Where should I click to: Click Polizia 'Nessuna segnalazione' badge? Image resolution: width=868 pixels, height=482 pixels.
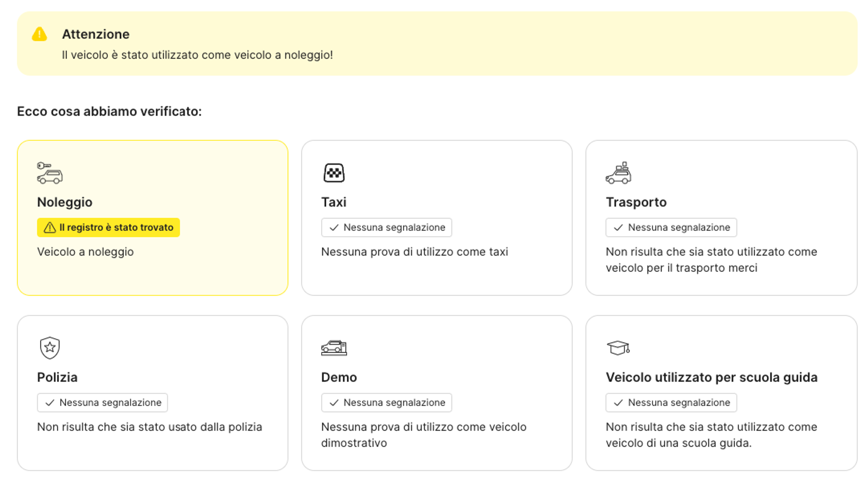[102, 402]
